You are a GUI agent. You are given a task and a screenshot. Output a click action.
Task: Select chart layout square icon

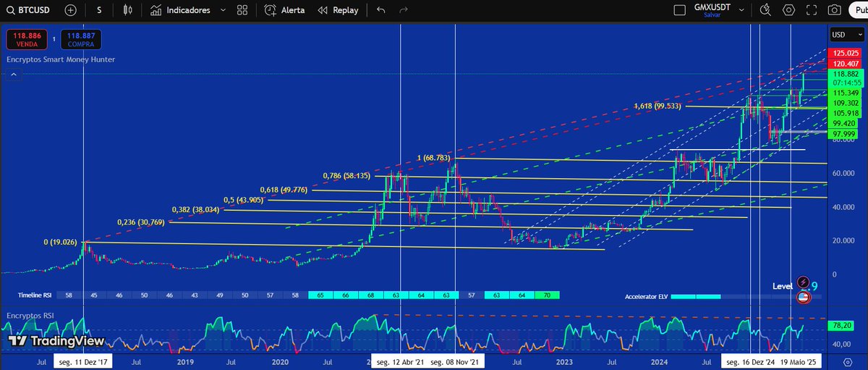point(679,11)
